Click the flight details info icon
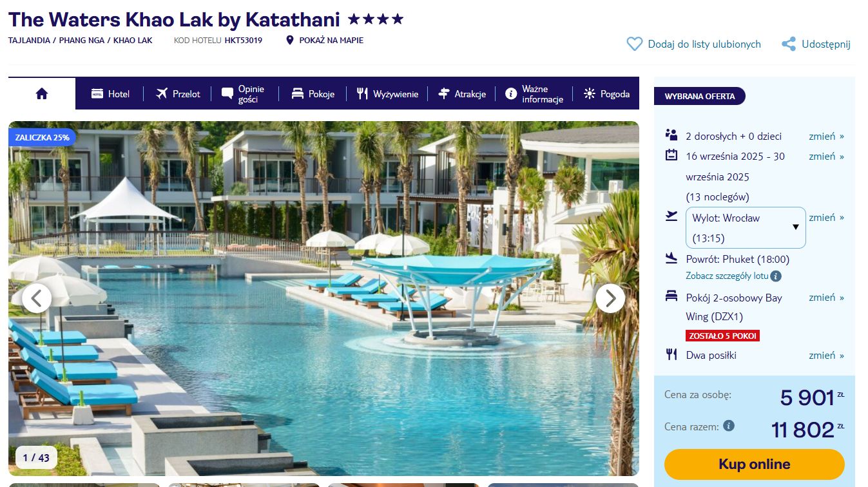Screen dimensions: 868x487 click(776, 276)
